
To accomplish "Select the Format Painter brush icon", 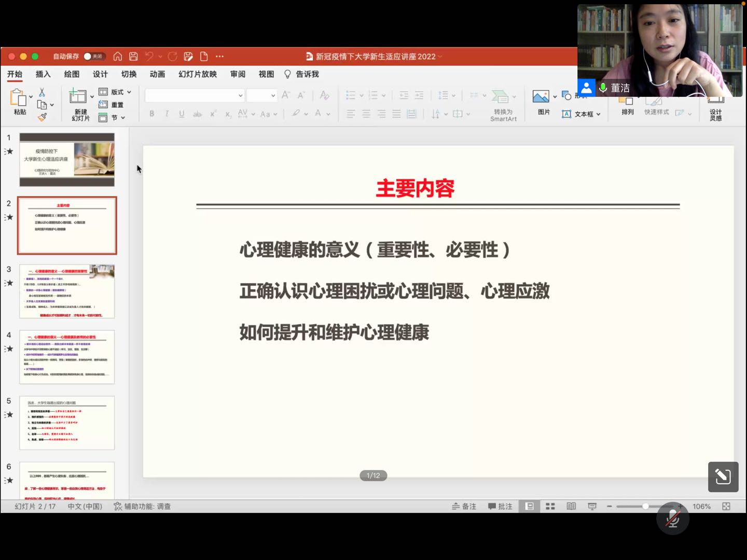I will pyautogui.click(x=42, y=117).
